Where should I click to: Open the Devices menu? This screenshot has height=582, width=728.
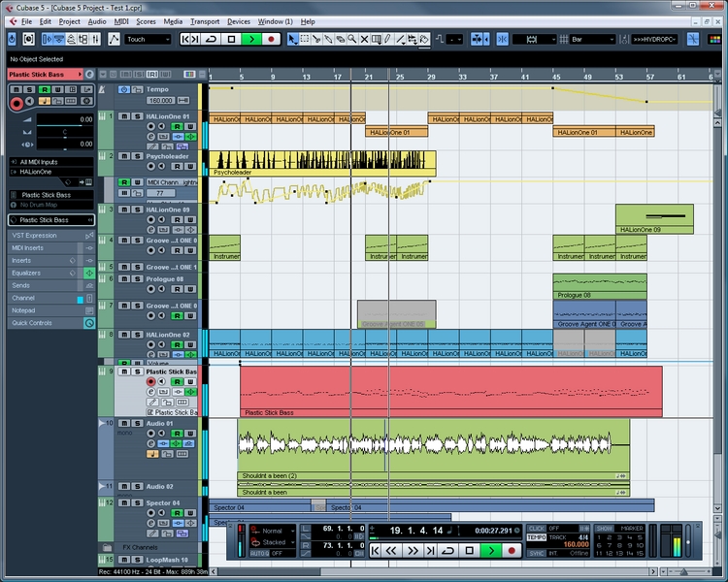239,21
